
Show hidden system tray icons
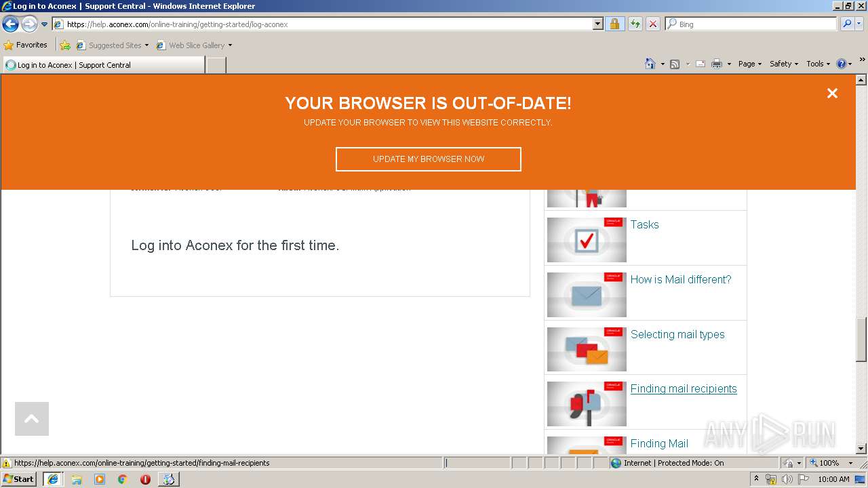point(756,479)
